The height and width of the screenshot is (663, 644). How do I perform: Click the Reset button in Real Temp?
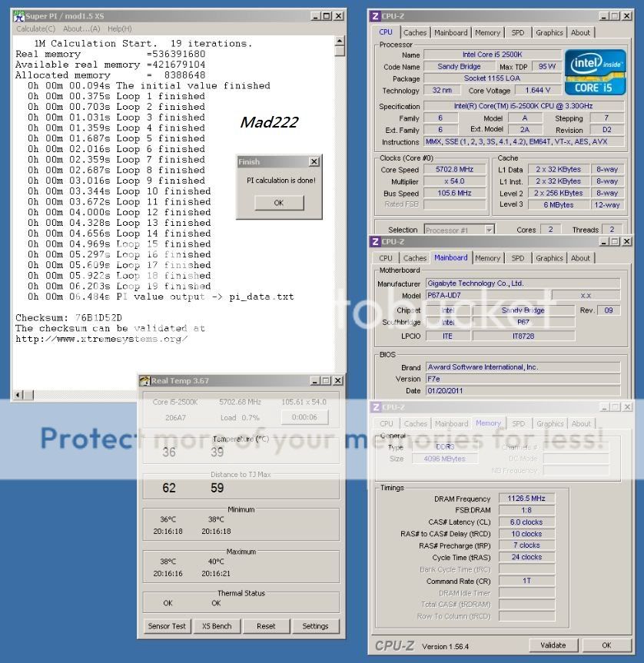(266, 626)
